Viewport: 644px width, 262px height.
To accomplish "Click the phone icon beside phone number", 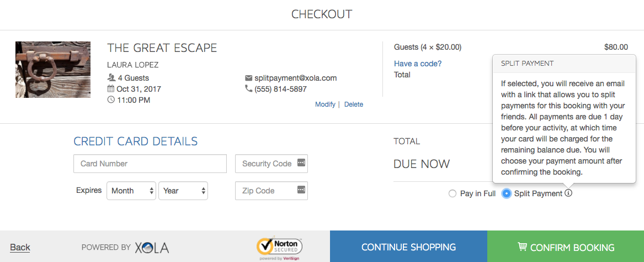I will click(248, 88).
